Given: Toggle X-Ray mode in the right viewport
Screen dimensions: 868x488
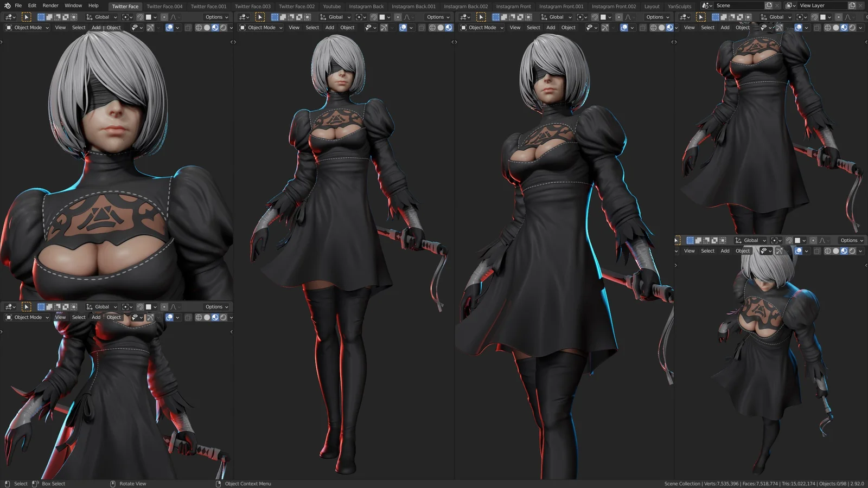Looking at the screenshot, I should point(816,27).
